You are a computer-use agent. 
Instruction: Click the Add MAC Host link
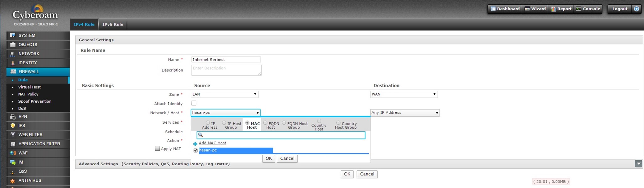212,143
